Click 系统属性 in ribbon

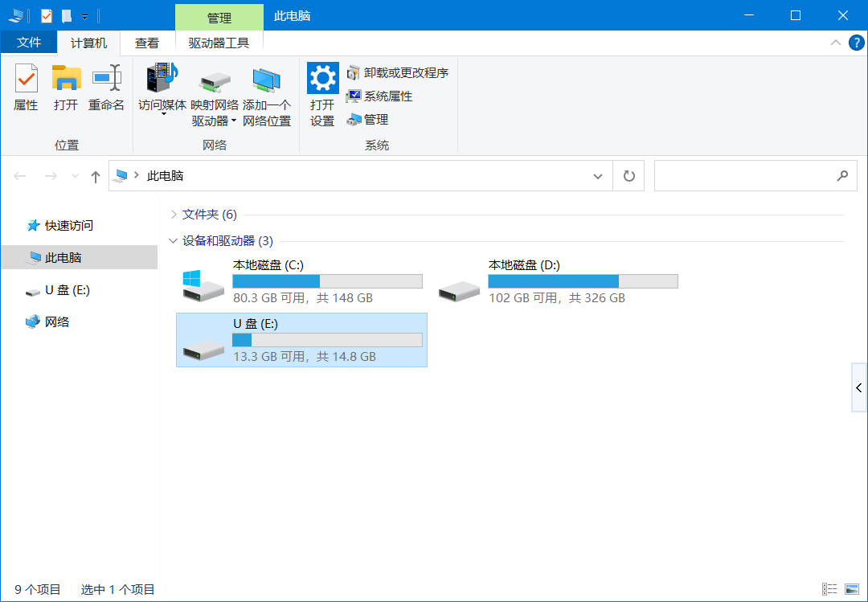(379, 96)
